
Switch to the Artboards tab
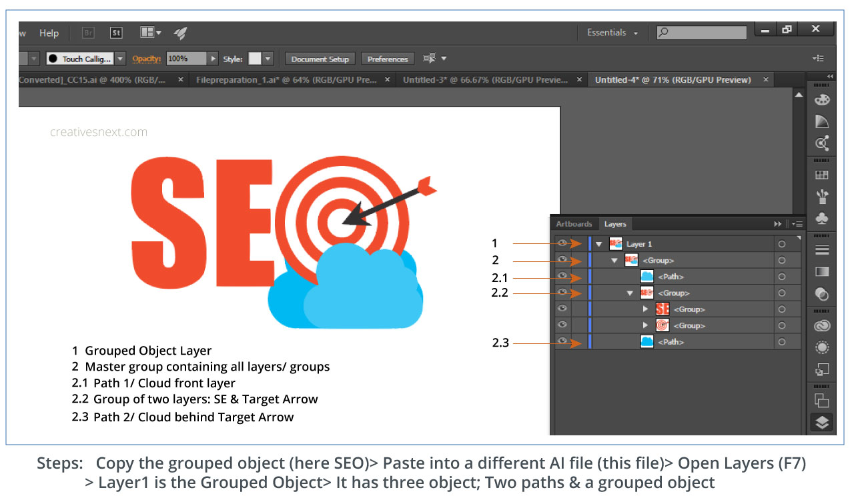[x=574, y=224]
